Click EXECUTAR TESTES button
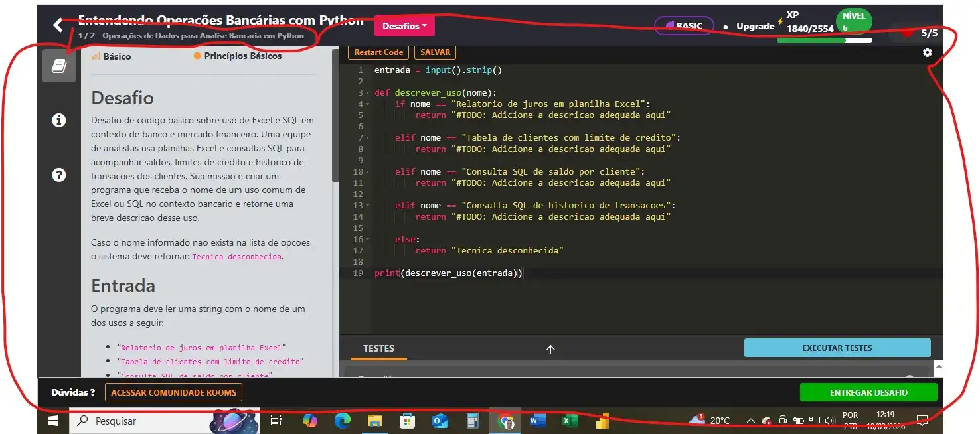Viewport: 980px width, 434px height. pos(837,348)
